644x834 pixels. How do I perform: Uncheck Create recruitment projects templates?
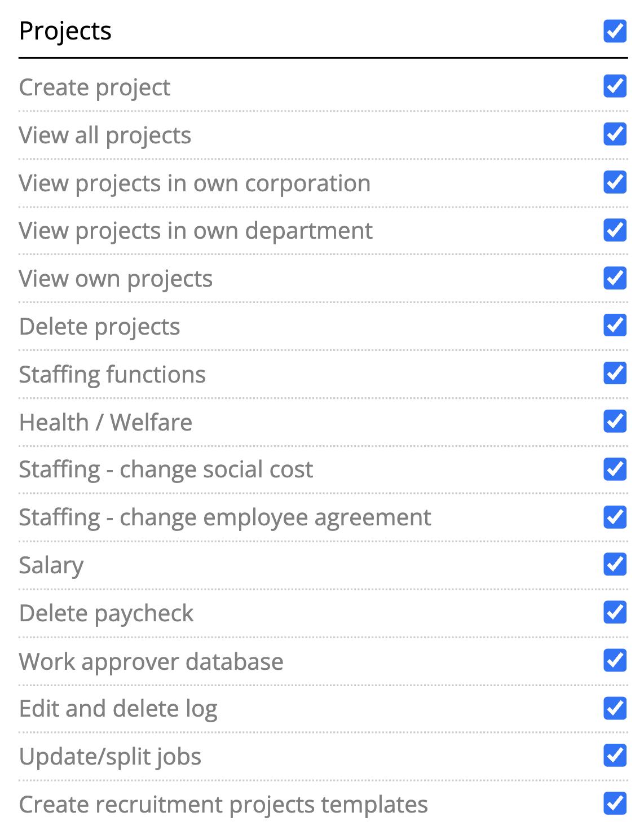click(615, 804)
